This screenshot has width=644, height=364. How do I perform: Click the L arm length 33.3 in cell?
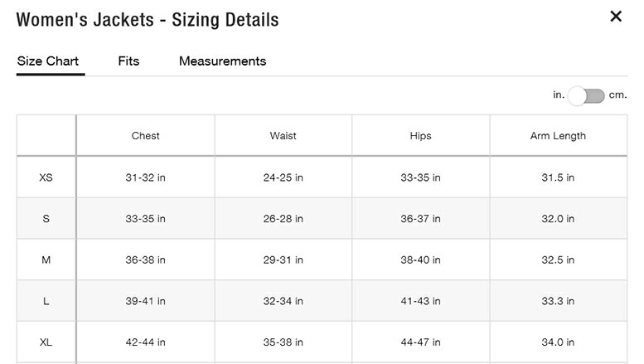click(x=558, y=301)
